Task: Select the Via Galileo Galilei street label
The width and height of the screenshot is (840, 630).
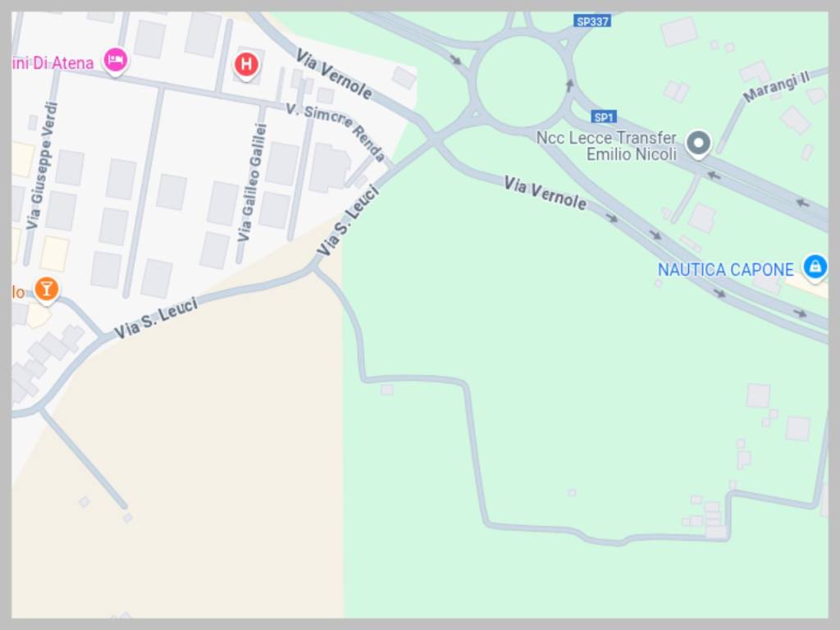Action: point(253,183)
